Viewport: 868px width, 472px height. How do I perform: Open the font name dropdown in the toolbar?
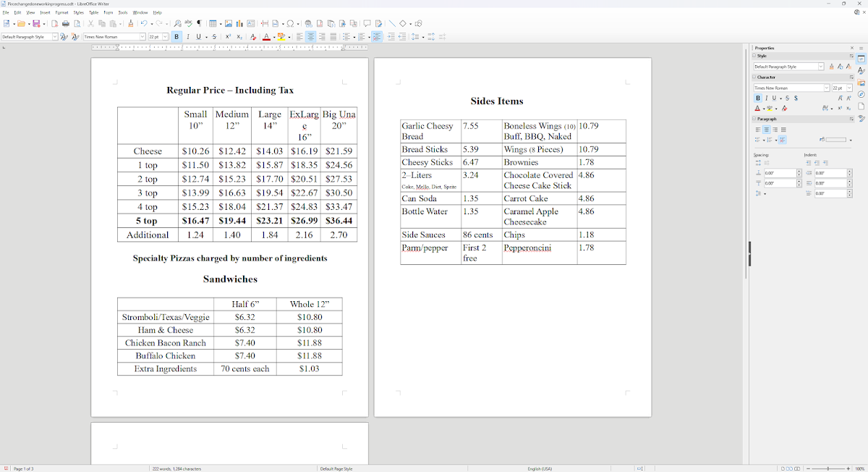(x=142, y=37)
